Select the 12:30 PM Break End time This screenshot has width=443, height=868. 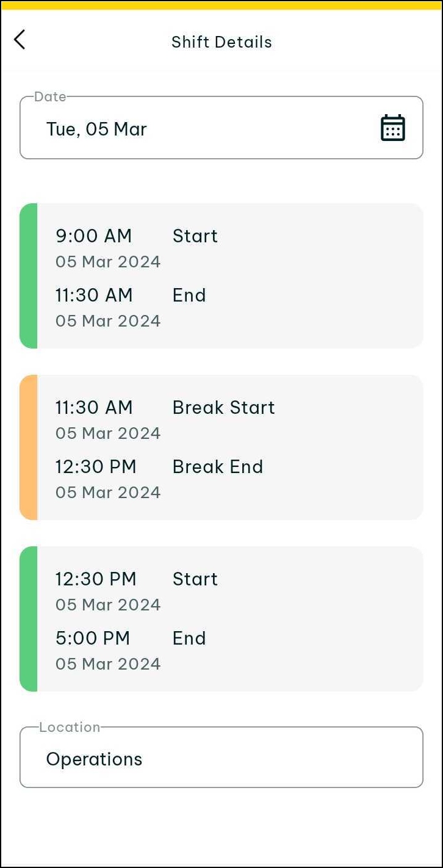click(96, 467)
